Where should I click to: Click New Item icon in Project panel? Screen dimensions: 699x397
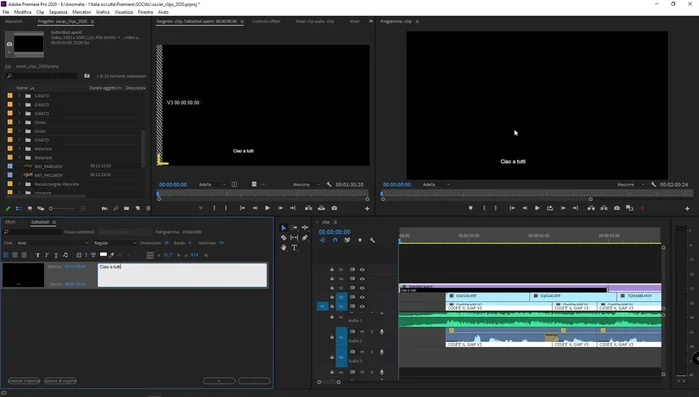pos(138,209)
